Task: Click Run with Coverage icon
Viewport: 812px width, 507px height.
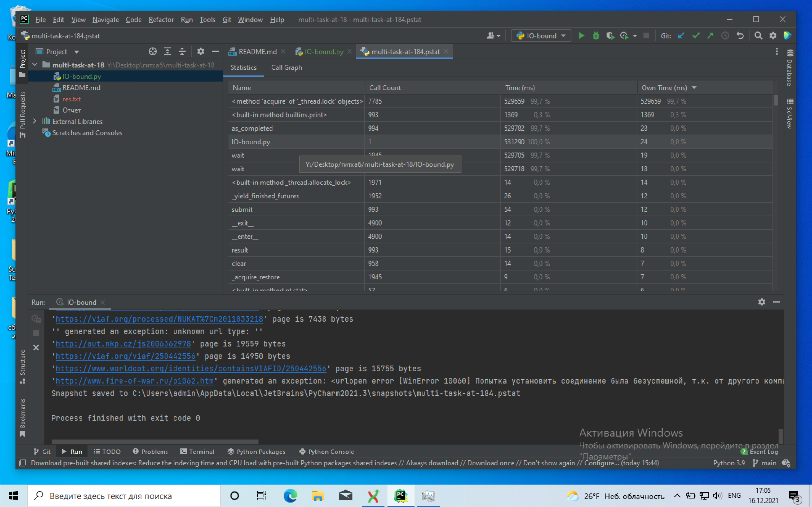Action: coord(610,35)
